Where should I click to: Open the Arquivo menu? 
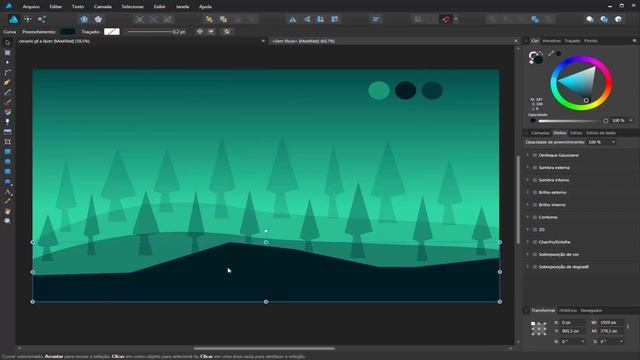pos(31,7)
